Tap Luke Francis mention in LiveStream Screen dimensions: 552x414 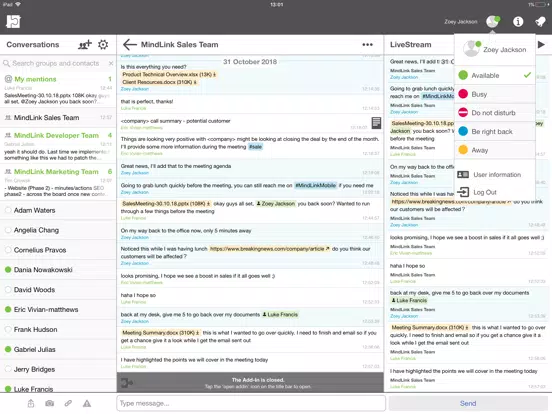click(x=409, y=300)
